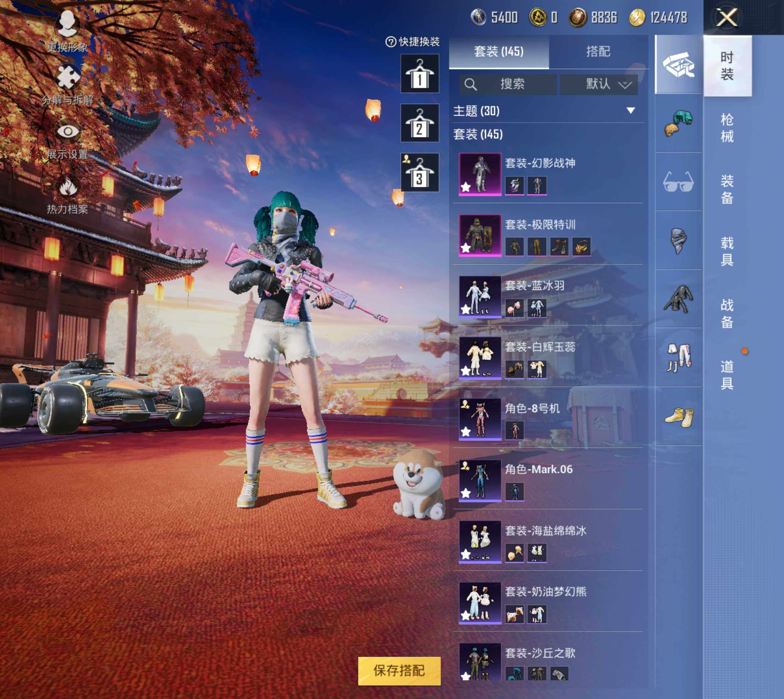Image resolution: width=784 pixels, height=699 pixels.
Task: Select outfit 套装-幻影战神 thumbnail
Action: (480, 174)
